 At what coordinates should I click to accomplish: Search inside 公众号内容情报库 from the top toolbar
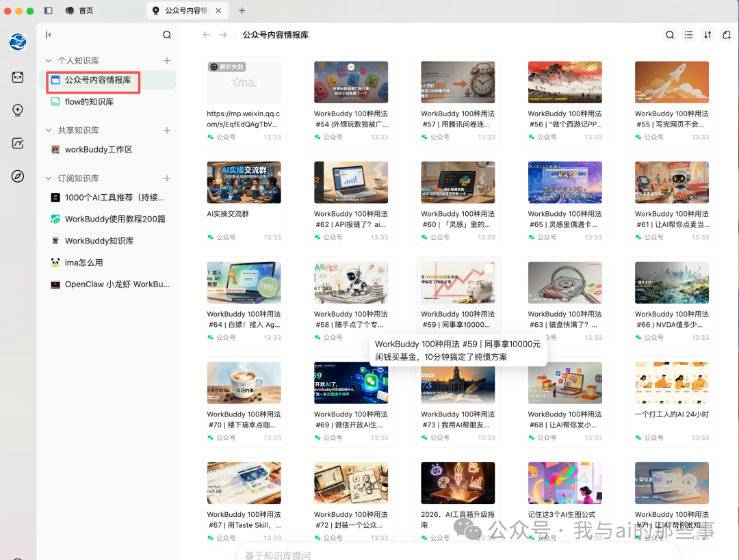tap(670, 35)
